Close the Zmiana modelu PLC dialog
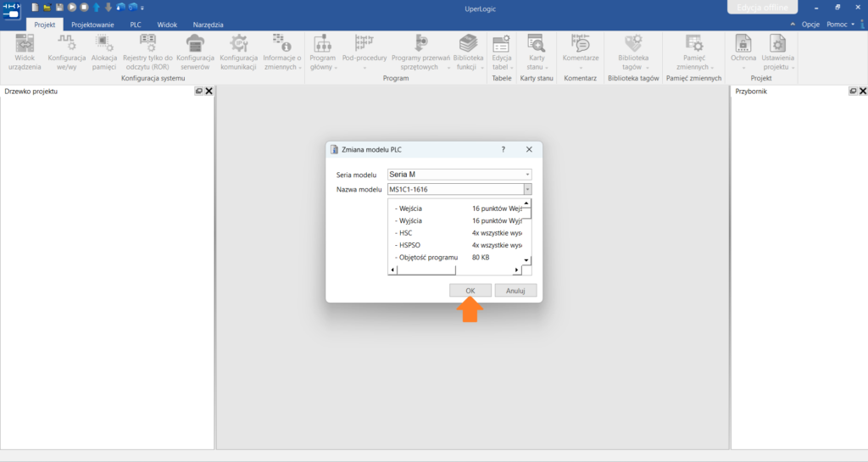868x462 pixels. 529,149
